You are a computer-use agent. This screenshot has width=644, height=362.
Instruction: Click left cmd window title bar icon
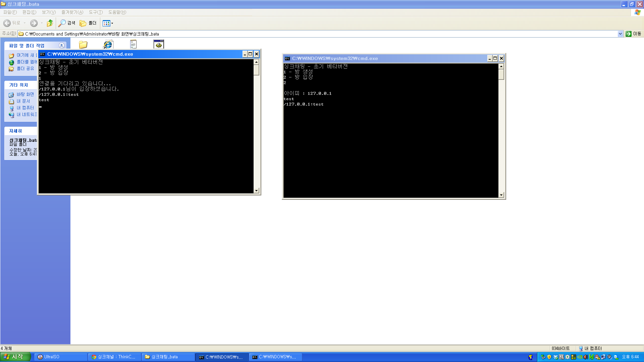click(x=43, y=54)
